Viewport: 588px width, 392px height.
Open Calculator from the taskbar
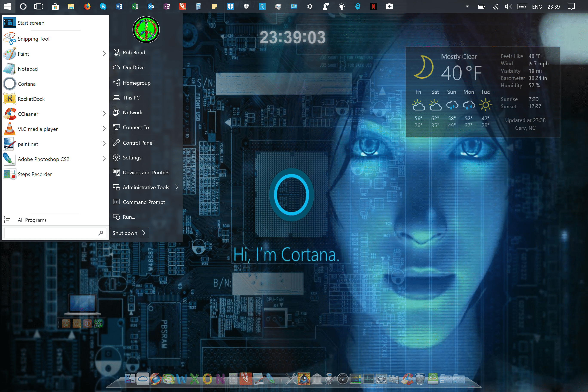[199, 6]
